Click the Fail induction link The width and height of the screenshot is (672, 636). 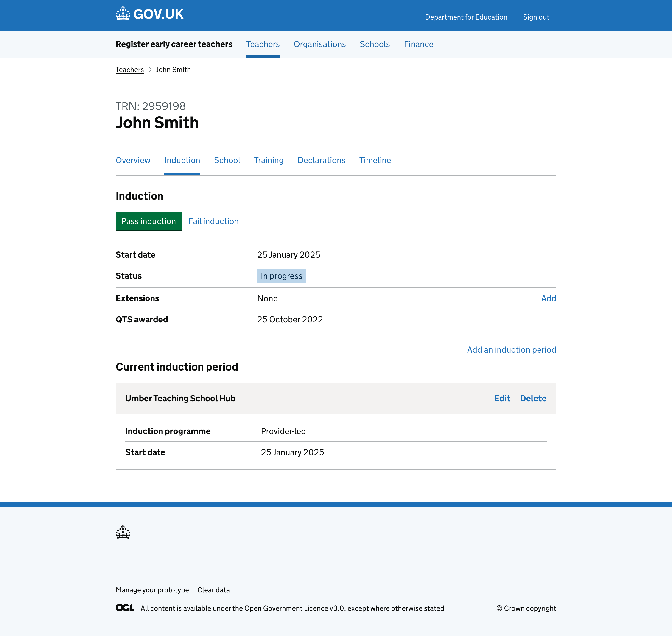[213, 221]
